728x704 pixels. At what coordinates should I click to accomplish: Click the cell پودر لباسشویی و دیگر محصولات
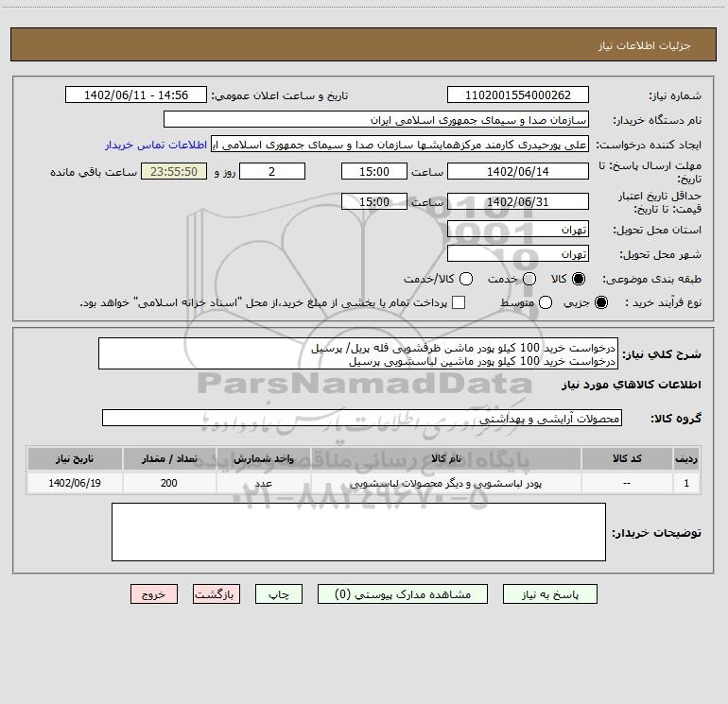pos(446,483)
